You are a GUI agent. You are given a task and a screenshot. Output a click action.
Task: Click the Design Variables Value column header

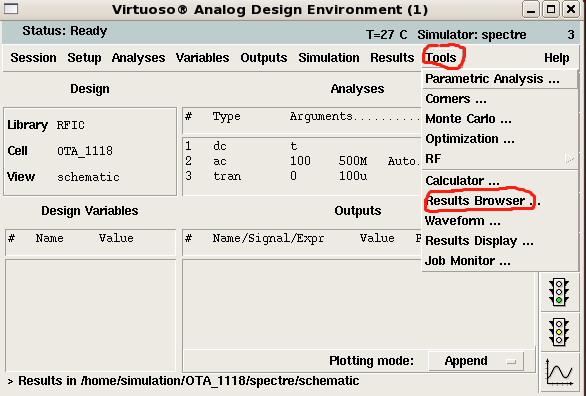pyautogui.click(x=116, y=238)
